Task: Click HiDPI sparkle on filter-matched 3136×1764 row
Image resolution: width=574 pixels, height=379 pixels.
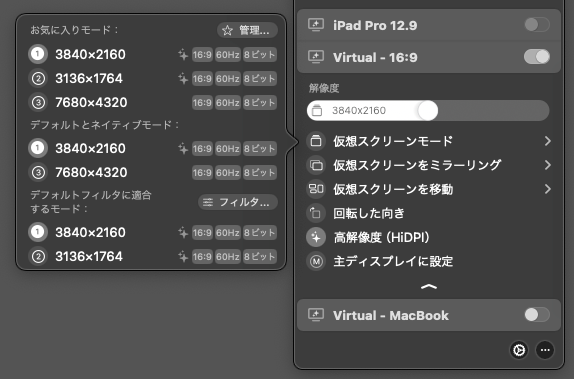Action: [x=183, y=257]
